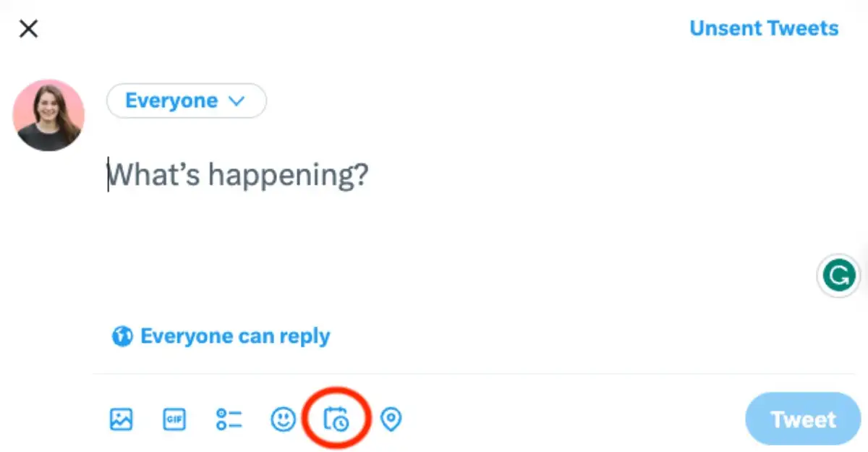Select the GIF picker icon

[x=174, y=419]
